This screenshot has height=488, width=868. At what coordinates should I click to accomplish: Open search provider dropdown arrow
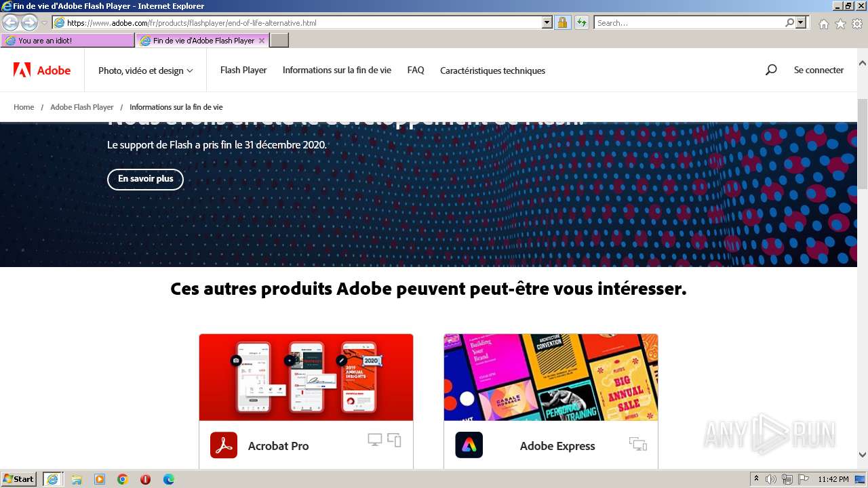802,23
